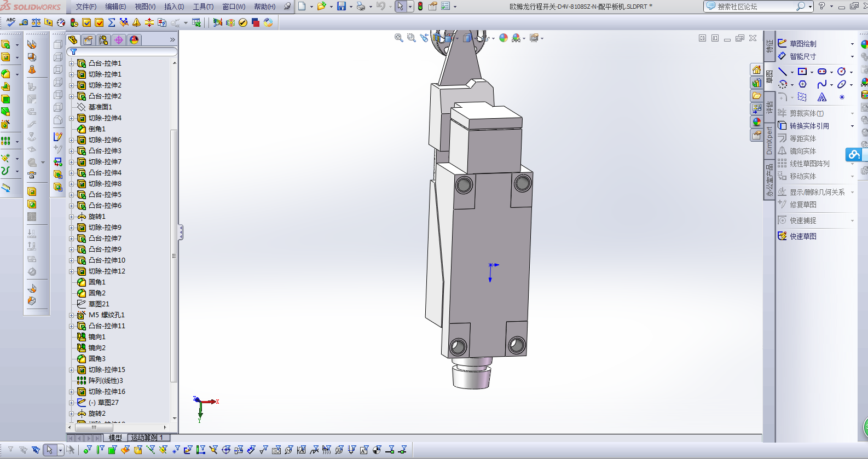Switch to the ConfigurationManager tab

pyautogui.click(x=103, y=40)
